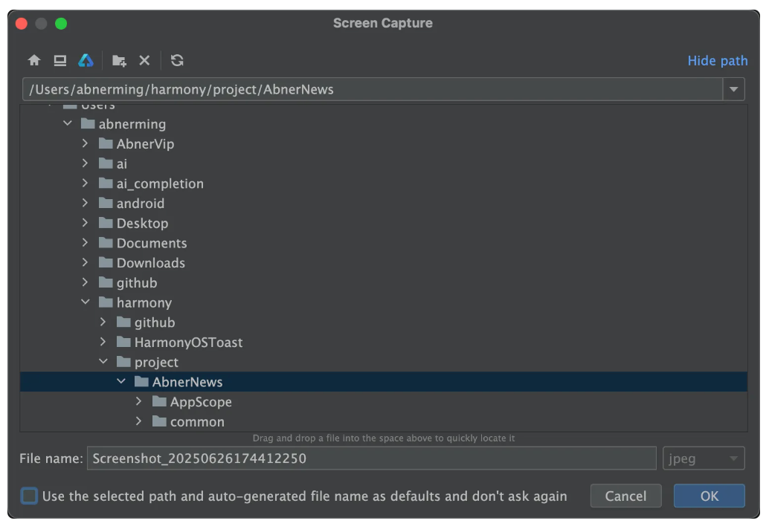
Task: Click the directory path text field
Action: point(371,90)
